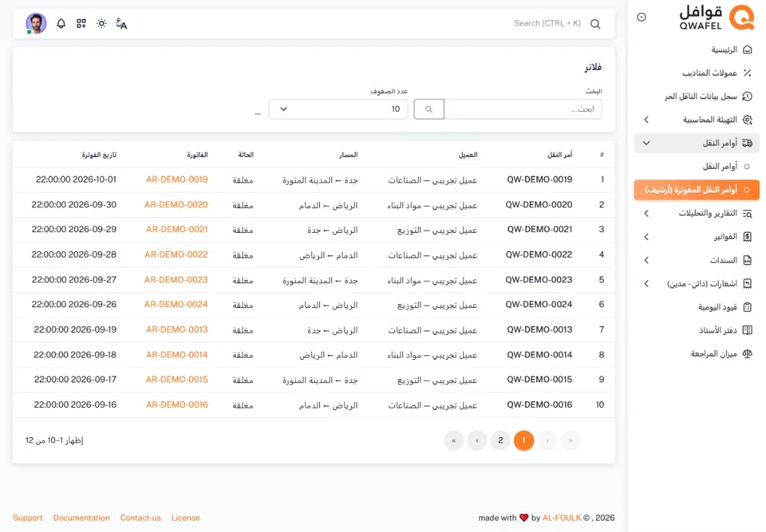Image resolution: width=766 pixels, height=532 pixels.
Task: Click the Qwafel logo
Action: click(717, 18)
